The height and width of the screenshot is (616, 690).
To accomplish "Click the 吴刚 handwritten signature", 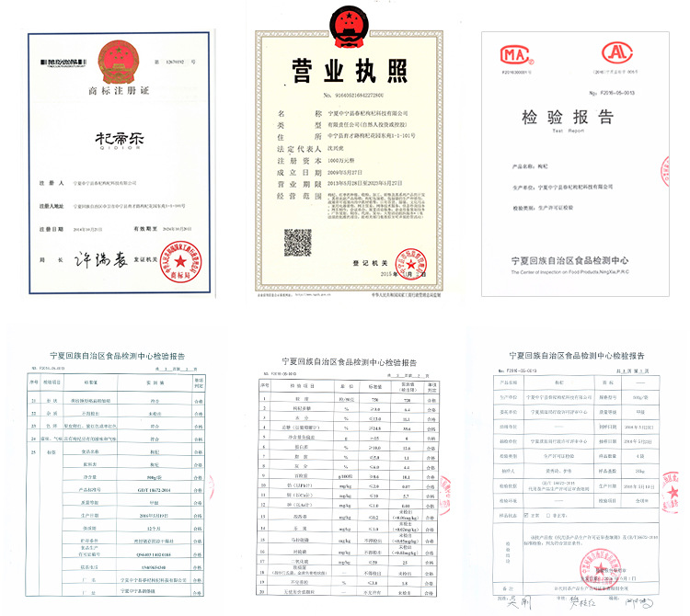I will click(x=520, y=602).
